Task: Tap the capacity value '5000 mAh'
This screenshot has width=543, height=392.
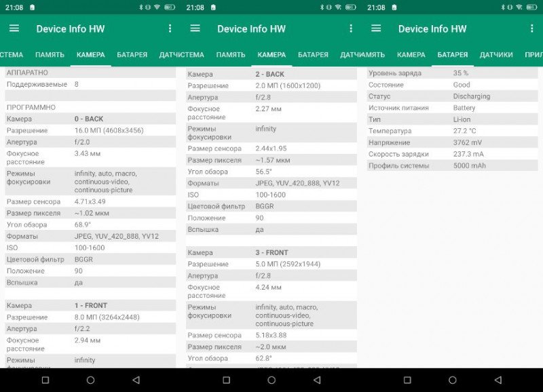Action: click(470, 165)
